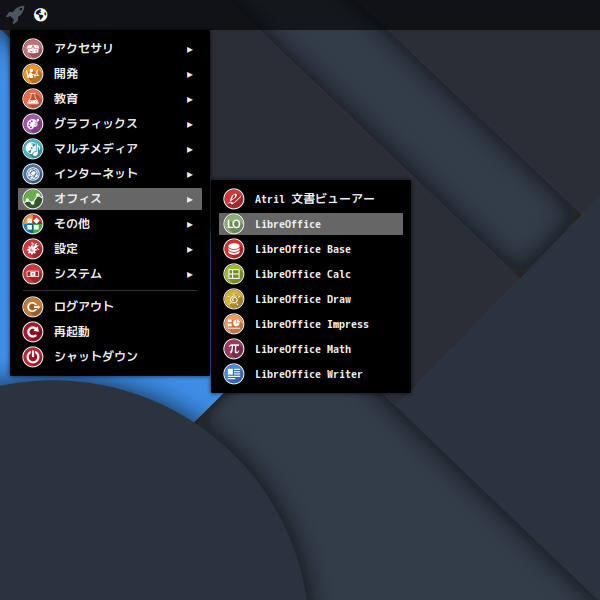Click the 開発 category icon
600x600 pixels.
tap(33, 74)
